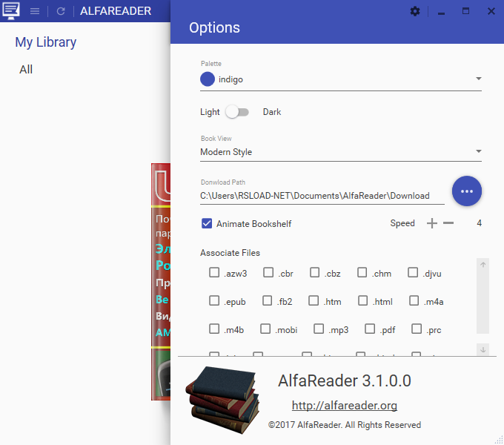
Task: Expand the Book View dropdown arrow
Action: 479,151
